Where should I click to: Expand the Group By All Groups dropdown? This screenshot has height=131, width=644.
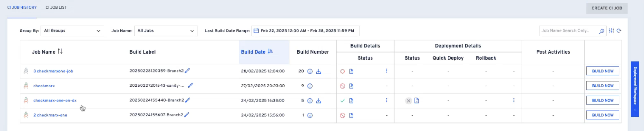click(x=72, y=31)
